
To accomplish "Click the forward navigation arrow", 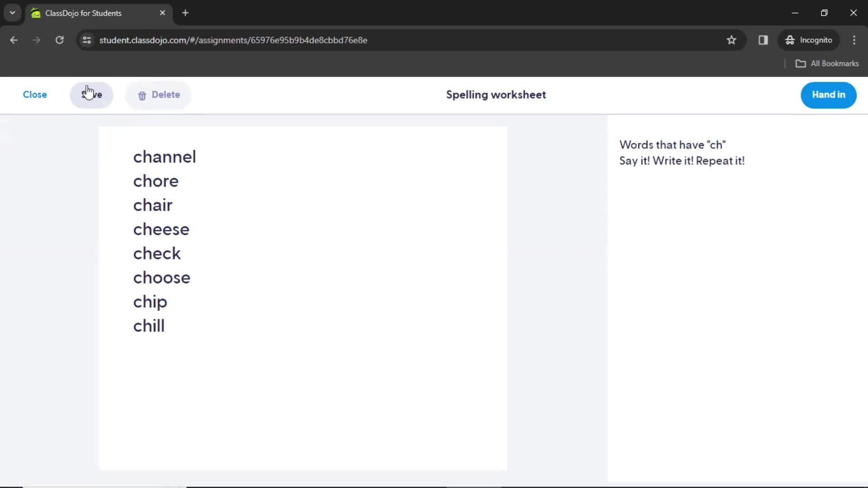I will pyautogui.click(x=36, y=40).
